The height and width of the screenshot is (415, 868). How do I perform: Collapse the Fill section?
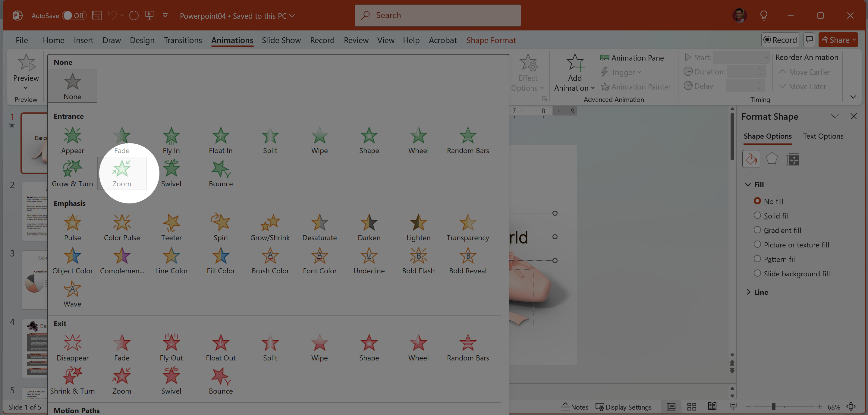[748, 184]
